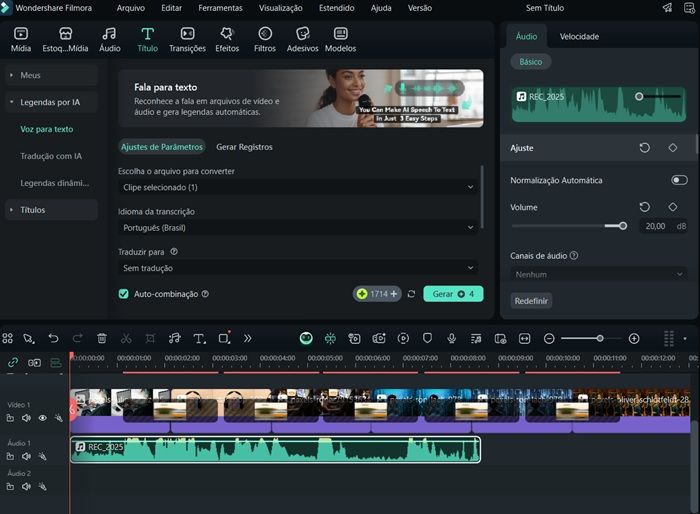Open the Áudio library tab

point(109,40)
